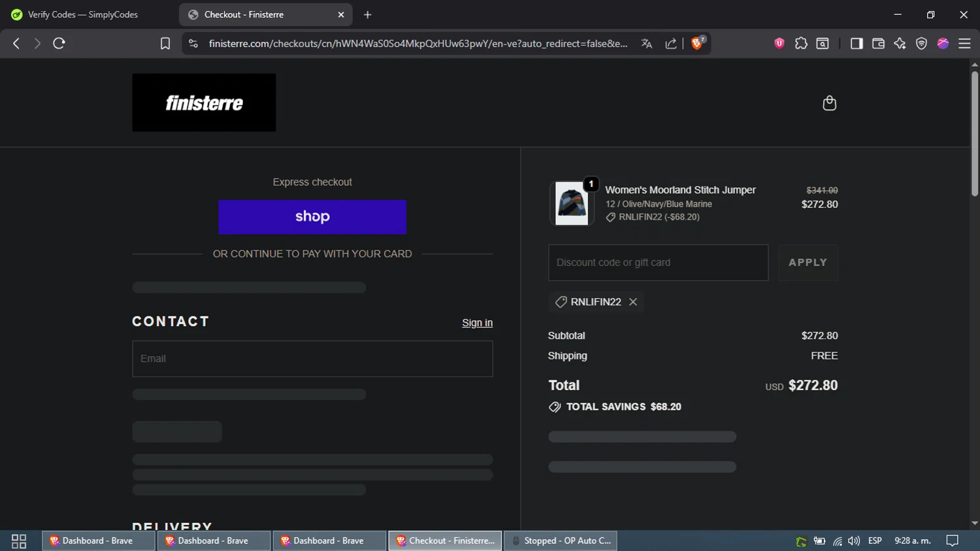
Task: Click the page vertical scrollbar
Action: coord(975,134)
